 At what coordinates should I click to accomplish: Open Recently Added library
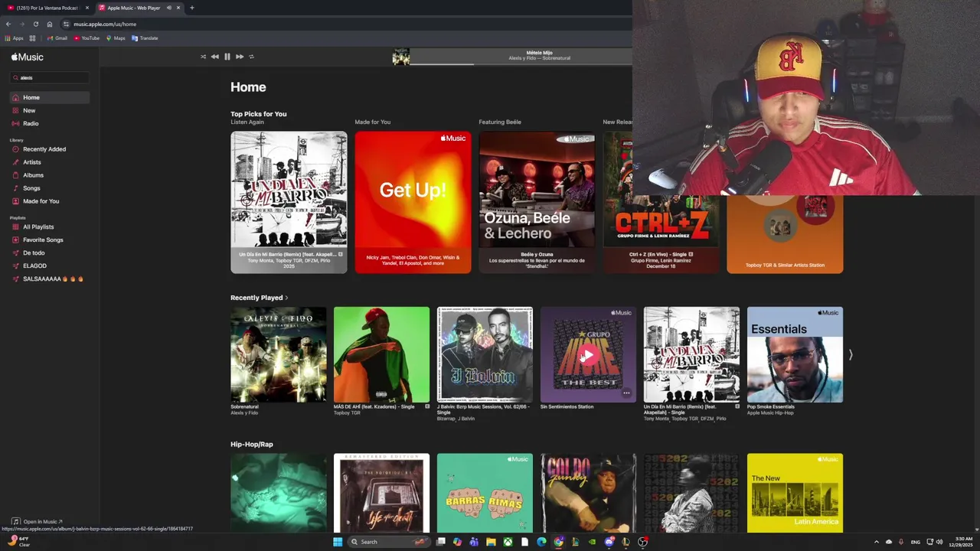coord(50,149)
